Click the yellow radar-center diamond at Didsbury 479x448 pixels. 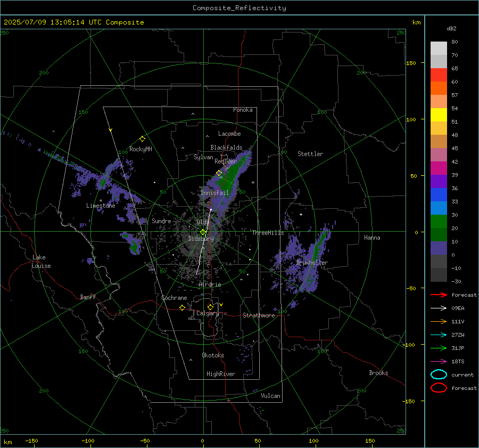(203, 232)
